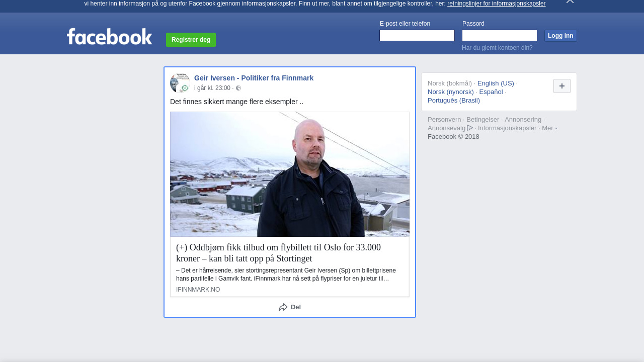This screenshot has width=644, height=362.
Task: Open the Personvern footer link
Action: pyautogui.click(x=444, y=120)
